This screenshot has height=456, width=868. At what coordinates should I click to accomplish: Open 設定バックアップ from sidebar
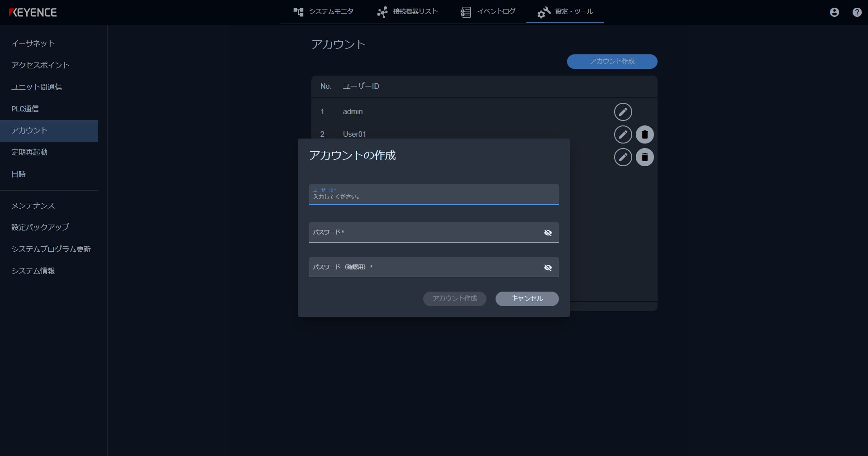40,227
